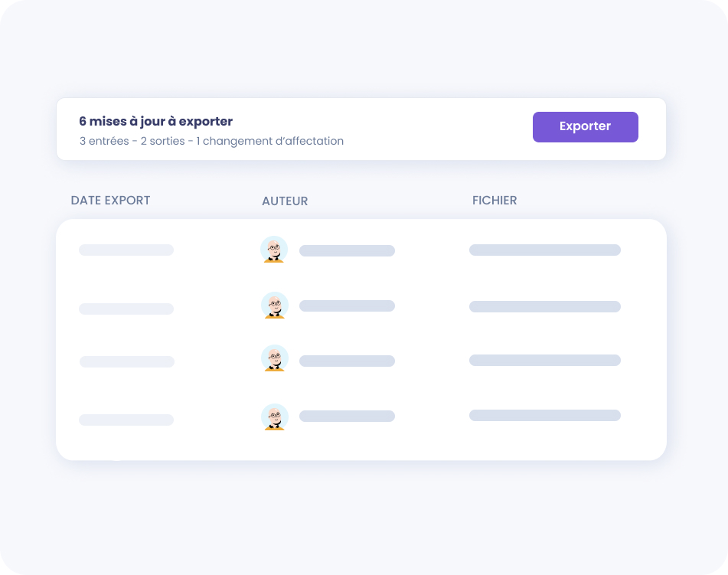Click the author avatar in the fourth row
Viewport: 728px width, 575px height.
click(x=274, y=417)
